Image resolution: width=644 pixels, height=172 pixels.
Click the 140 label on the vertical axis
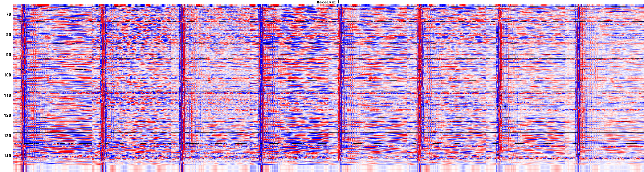point(7,156)
